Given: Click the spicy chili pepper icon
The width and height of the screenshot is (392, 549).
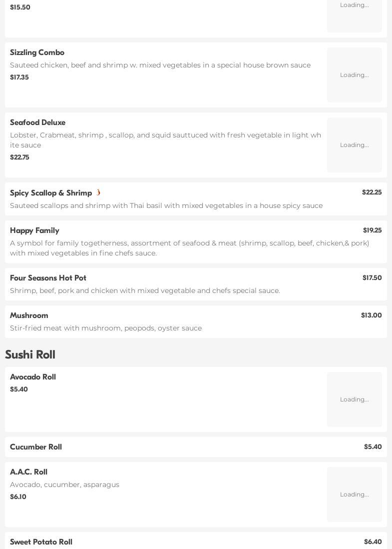Looking at the screenshot, I should [98, 192].
